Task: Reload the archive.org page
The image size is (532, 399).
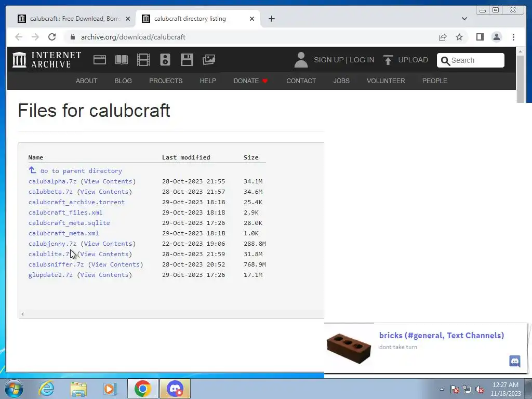Action: pyautogui.click(x=52, y=37)
